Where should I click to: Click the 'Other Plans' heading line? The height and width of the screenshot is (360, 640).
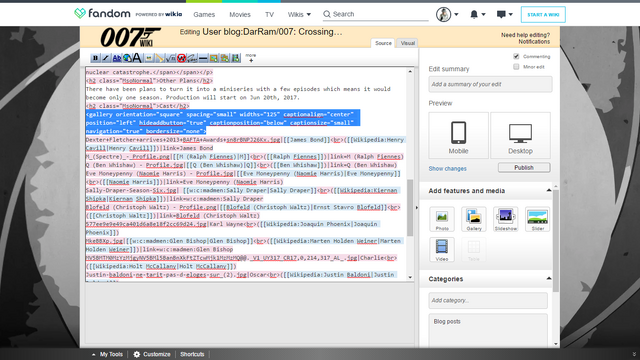[149, 81]
